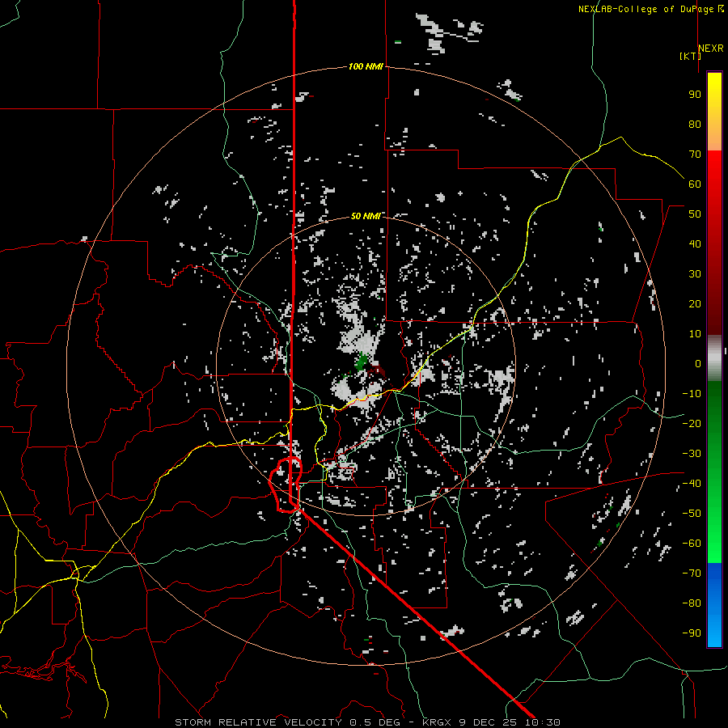
Task: Click the 100 NMI range ring label
Action: tap(366, 67)
